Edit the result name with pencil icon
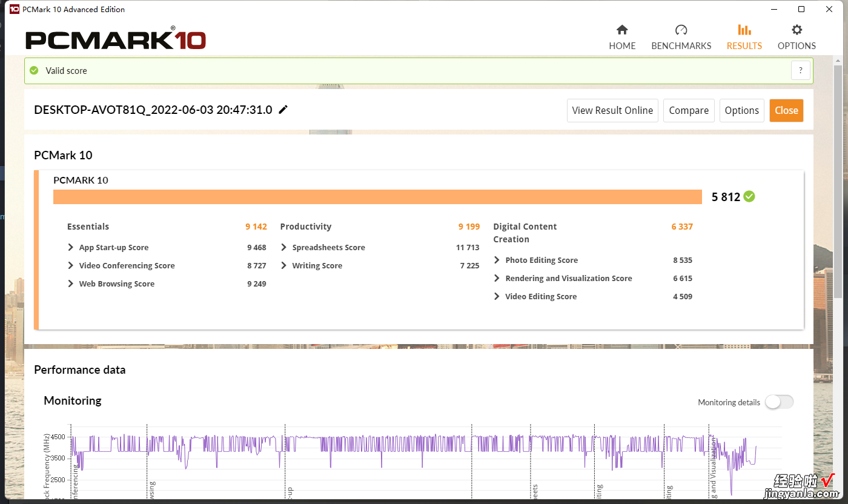848x504 pixels. pyautogui.click(x=283, y=110)
